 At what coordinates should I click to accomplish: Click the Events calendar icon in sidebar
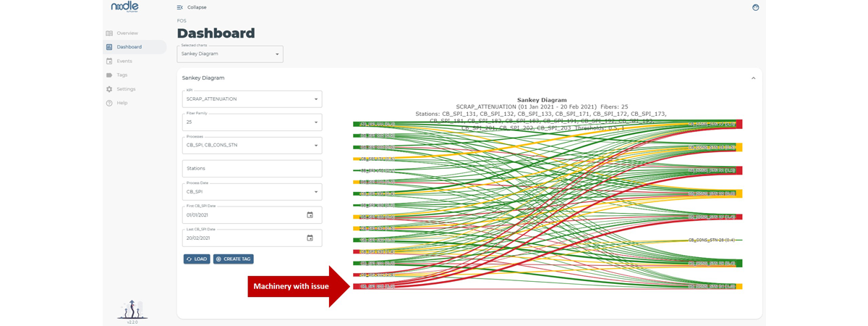click(x=109, y=61)
